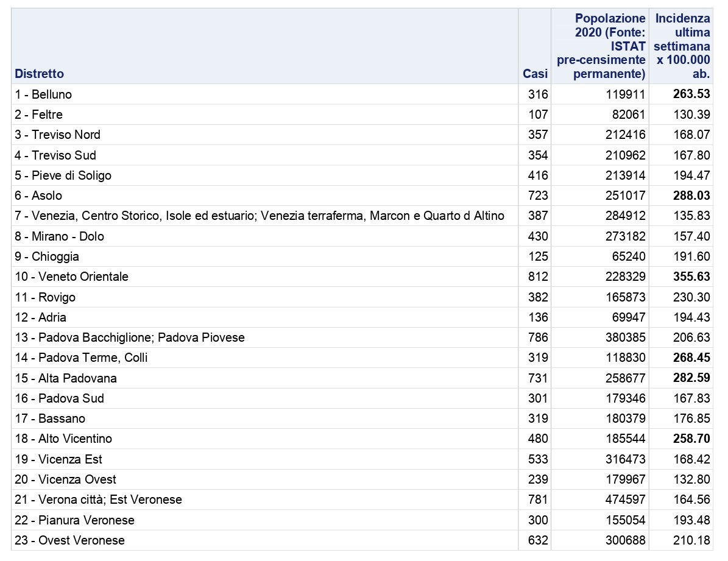The width and height of the screenshot is (728, 561).
Task: Click cases value 480 for Alto Vicentino
Action: (x=538, y=439)
